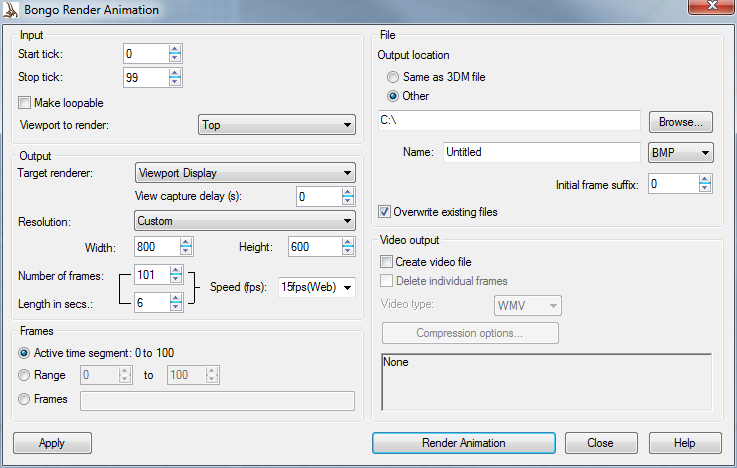
Task: Increase Length in secs value
Action: pos(176,298)
